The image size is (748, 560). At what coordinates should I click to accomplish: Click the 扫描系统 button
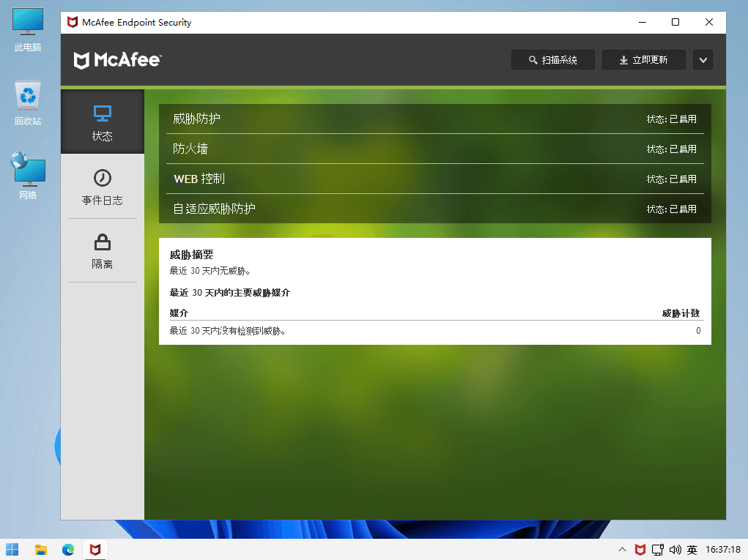coord(553,60)
